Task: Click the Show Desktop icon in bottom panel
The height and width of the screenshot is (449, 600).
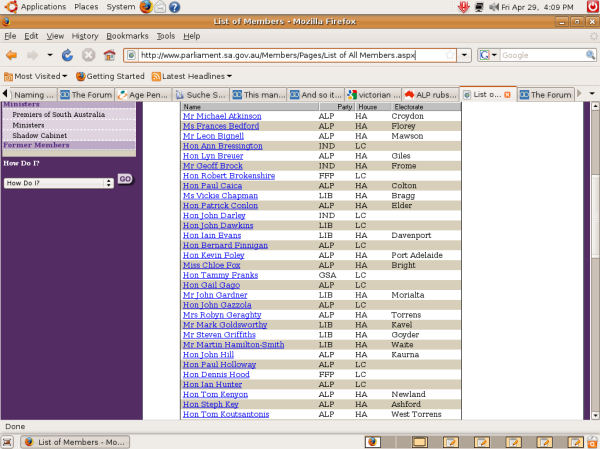Action: pos(7,442)
